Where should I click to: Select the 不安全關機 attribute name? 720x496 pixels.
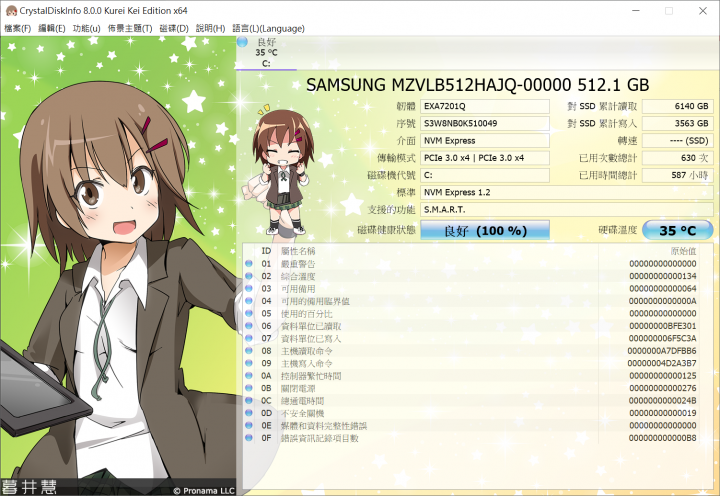(x=302, y=413)
